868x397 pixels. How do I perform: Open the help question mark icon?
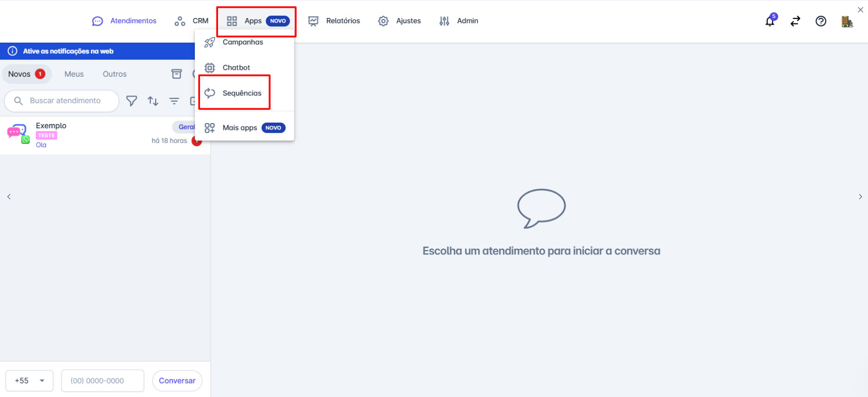click(x=820, y=21)
